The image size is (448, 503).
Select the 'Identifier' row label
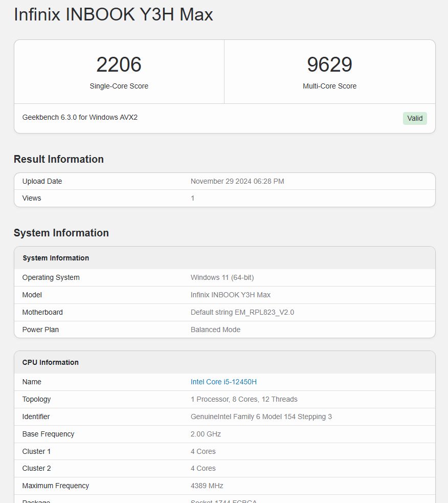[36, 417]
